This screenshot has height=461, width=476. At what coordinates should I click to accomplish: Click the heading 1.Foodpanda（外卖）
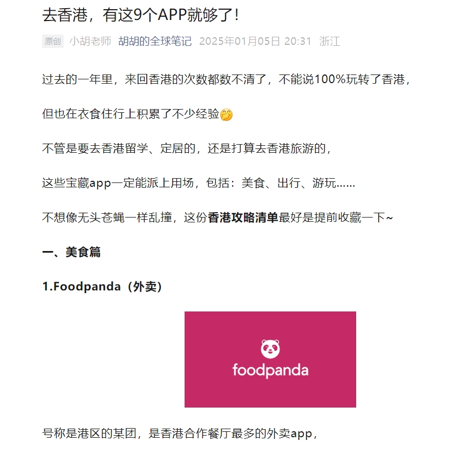click(103, 287)
